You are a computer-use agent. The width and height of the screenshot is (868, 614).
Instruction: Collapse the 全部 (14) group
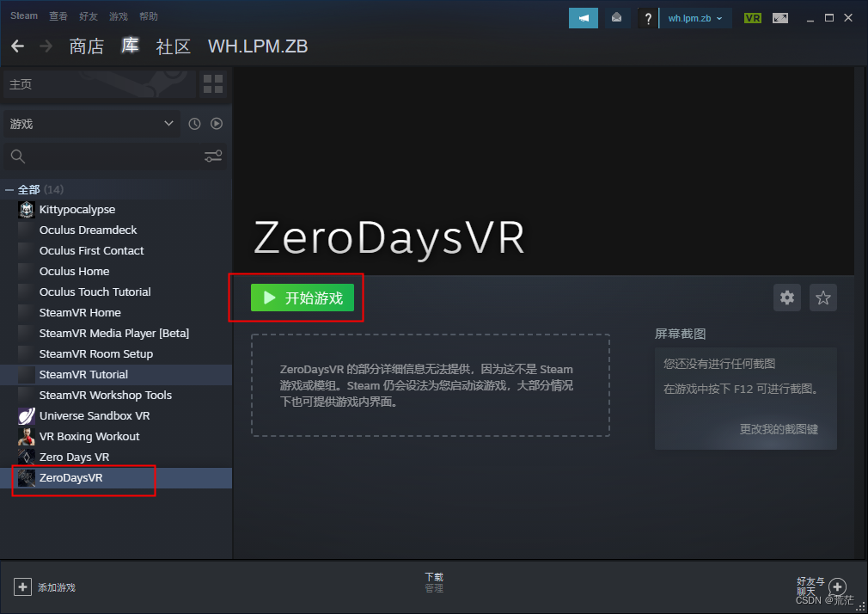click(x=9, y=189)
